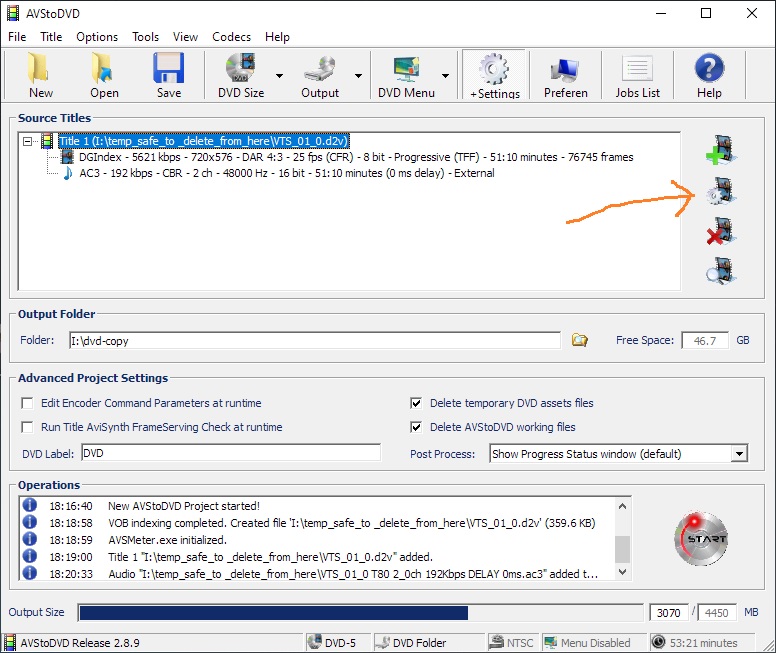Preview title with the magnifier film icon
The height and width of the screenshot is (653, 776).
pyautogui.click(x=722, y=271)
